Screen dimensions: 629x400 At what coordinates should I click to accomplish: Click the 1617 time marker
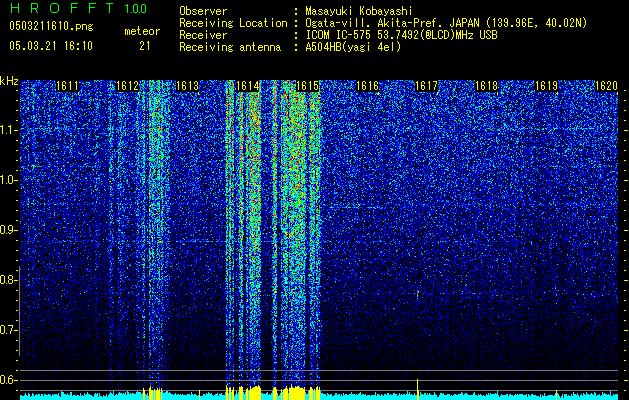pyautogui.click(x=426, y=86)
